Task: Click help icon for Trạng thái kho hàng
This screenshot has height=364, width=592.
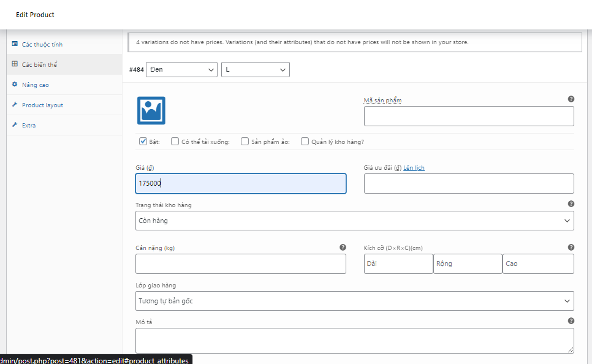Action: (571, 204)
